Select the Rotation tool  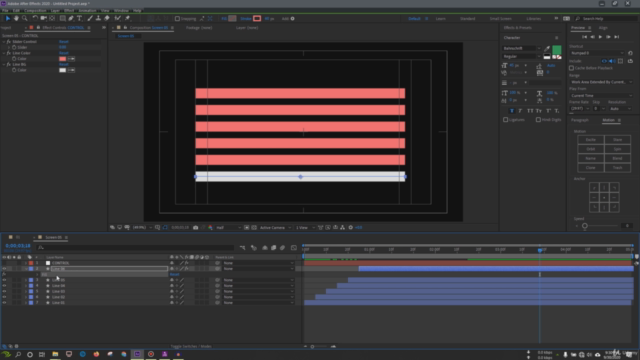pos(35,18)
